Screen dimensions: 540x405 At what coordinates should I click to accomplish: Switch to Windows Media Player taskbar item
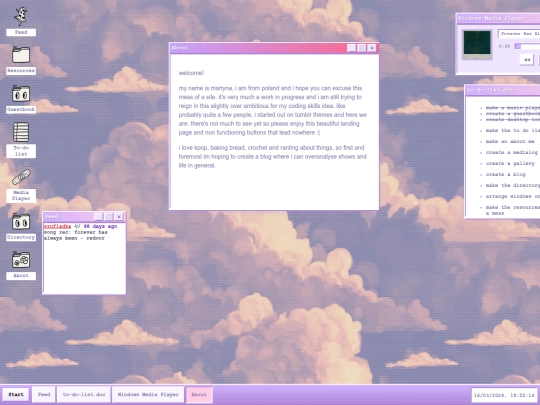148,394
